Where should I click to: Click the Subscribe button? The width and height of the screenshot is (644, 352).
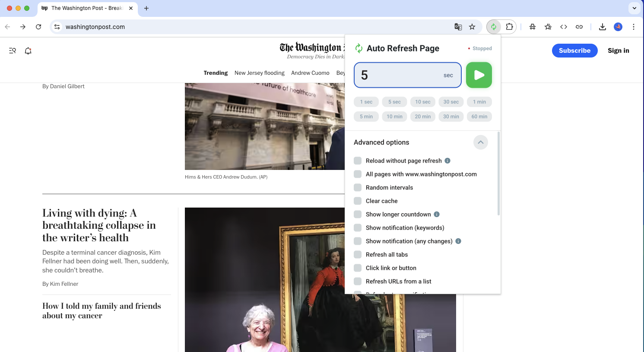tap(574, 51)
